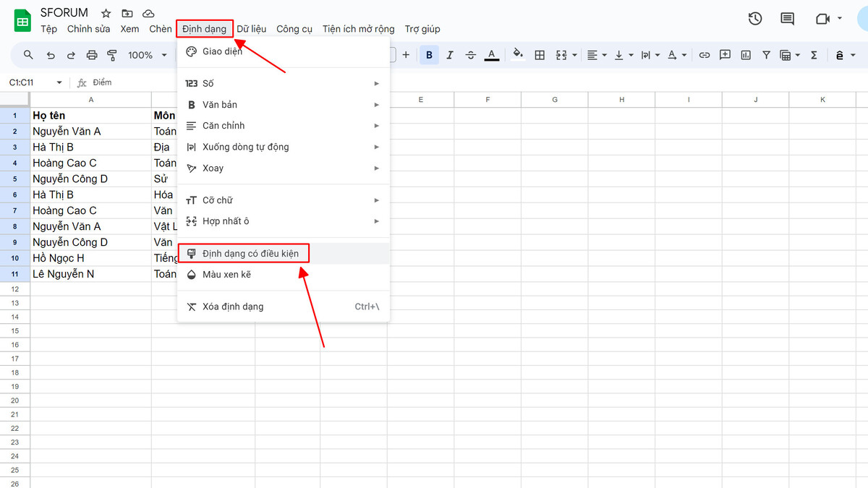This screenshot has width=868, height=488.
Task: Select Màu xen kẽ option
Action: 284,275
